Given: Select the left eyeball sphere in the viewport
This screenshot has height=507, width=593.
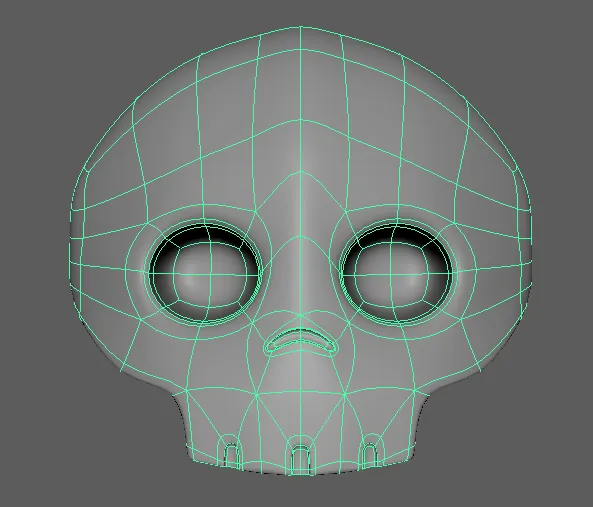Looking at the screenshot, I should click(210, 274).
